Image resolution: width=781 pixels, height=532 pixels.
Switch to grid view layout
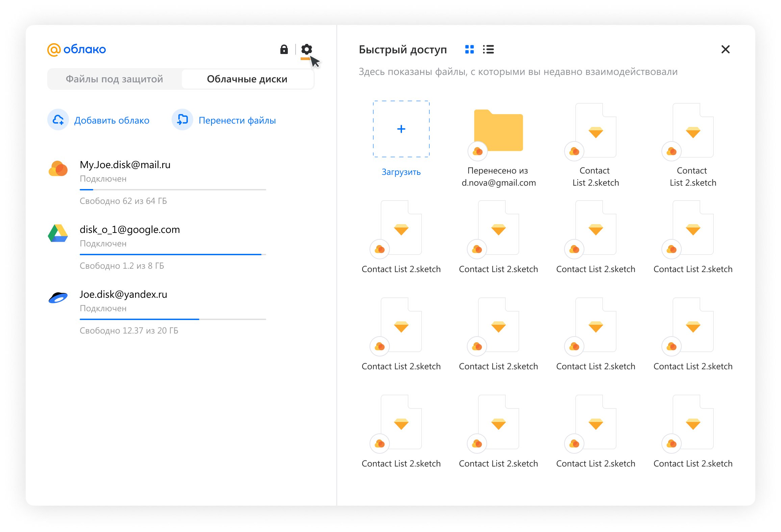(469, 49)
